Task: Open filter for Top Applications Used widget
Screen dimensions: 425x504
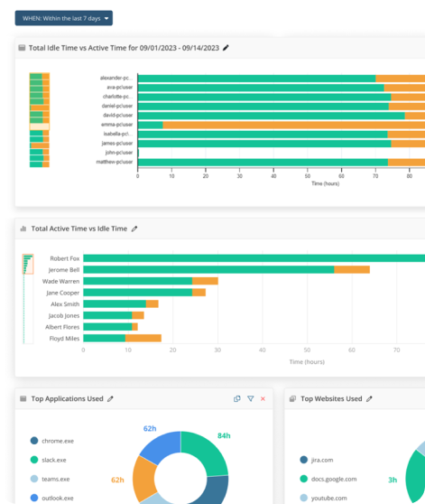Action: pos(250,399)
